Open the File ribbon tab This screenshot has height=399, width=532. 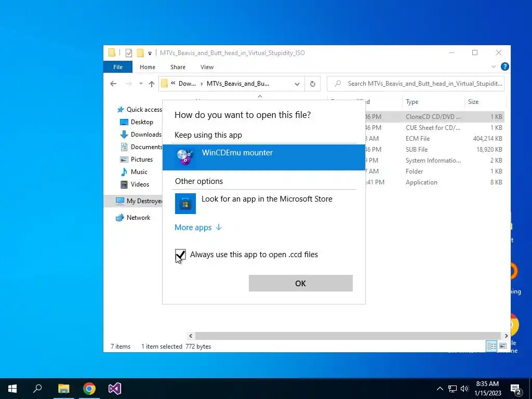click(118, 67)
